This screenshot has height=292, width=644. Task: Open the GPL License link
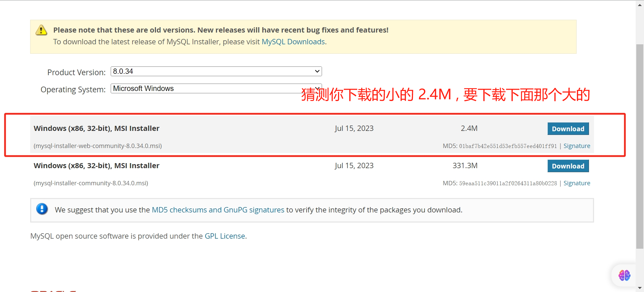click(225, 236)
